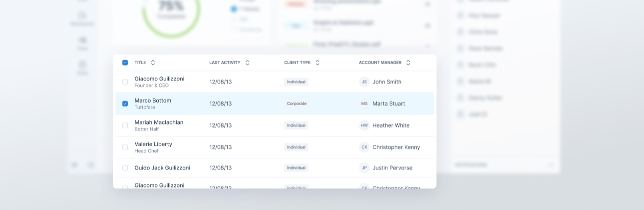Select the Valerie Liberty row checkbox
644x210 pixels.
125,147
